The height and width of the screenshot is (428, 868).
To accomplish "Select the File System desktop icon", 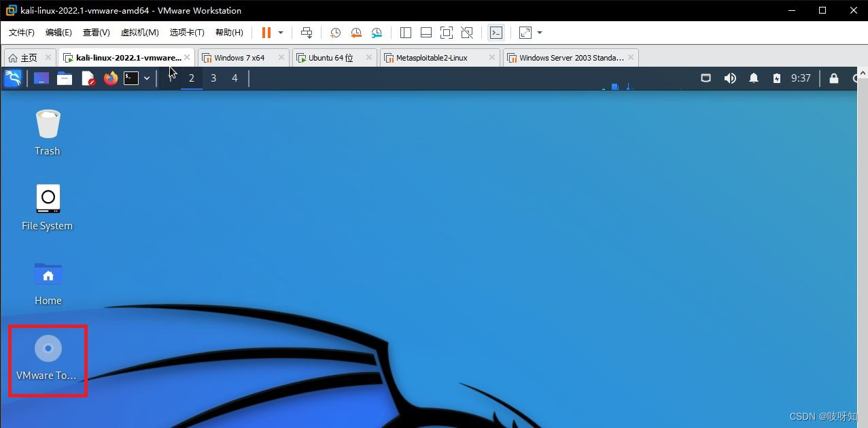I will click(x=48, y=208).
